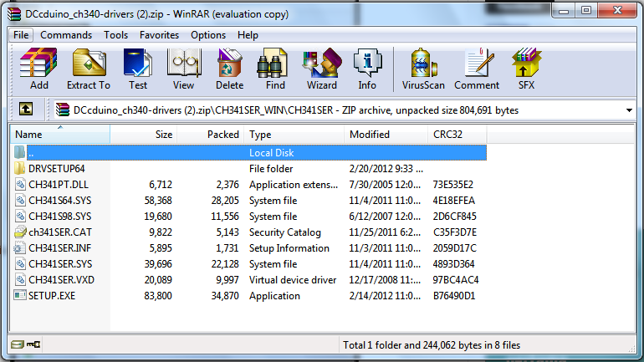The width and height of the screenshot is (644, 362).
Task: Sort by the Modified column header
Action: 386,135
